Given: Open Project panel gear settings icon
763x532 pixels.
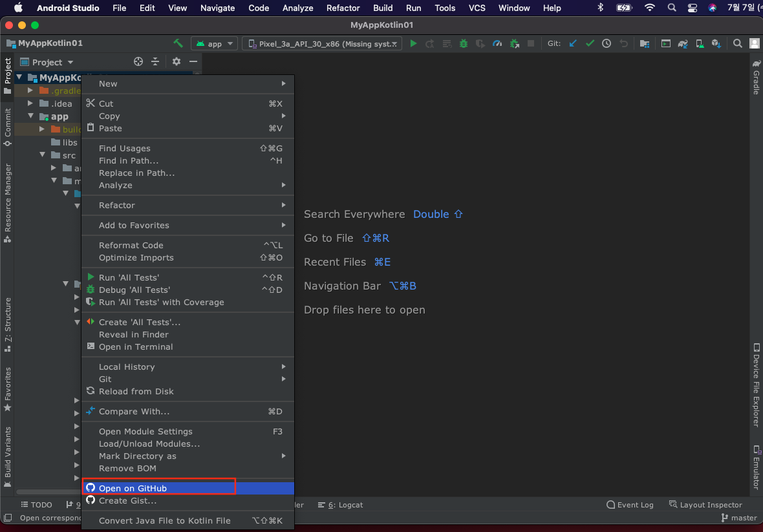Looking at the screenshot, I should pyautogui.click(x=176, y=61).
